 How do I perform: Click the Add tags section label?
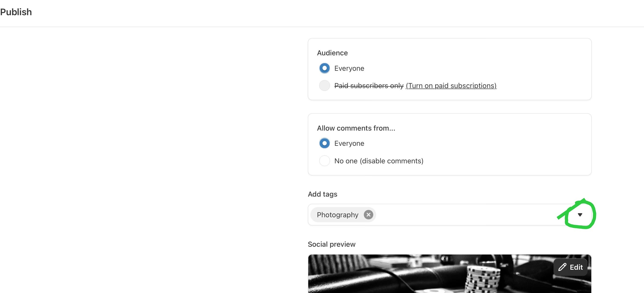(x=322, y=194)
